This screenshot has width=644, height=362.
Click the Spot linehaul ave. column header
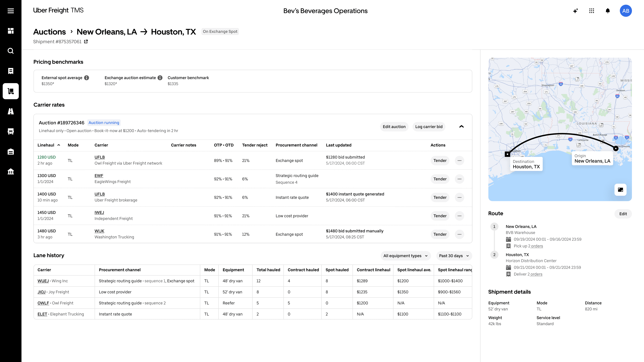pos(414,270)
